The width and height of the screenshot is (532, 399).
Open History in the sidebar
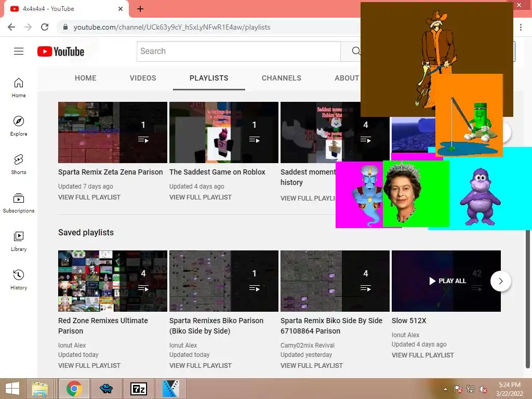tap(19, 280)
